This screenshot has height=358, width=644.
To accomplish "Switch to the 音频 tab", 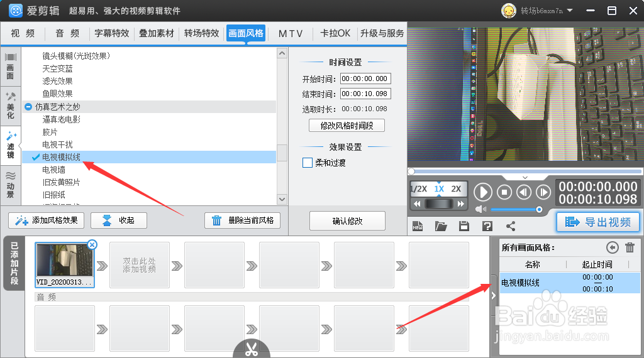I will click(67, 33).
